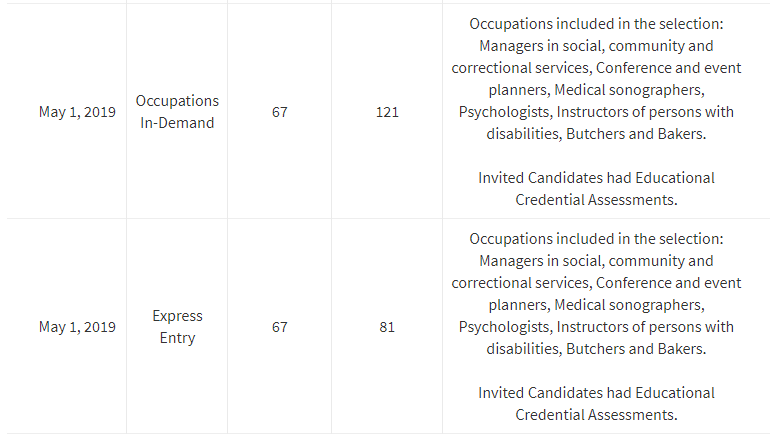Click 'Psychologists' in the Express Entry row
780x437 pixels.
[x=503, y=327]
